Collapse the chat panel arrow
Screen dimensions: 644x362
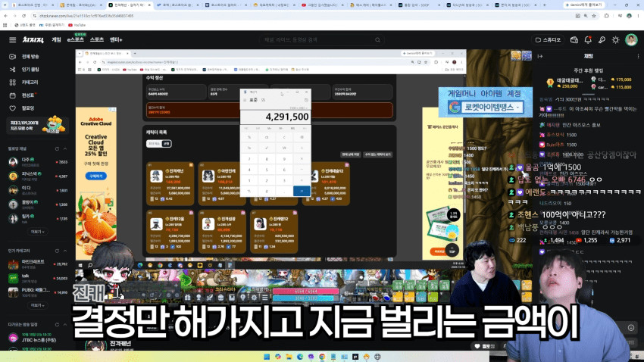[x=540, y=56]
